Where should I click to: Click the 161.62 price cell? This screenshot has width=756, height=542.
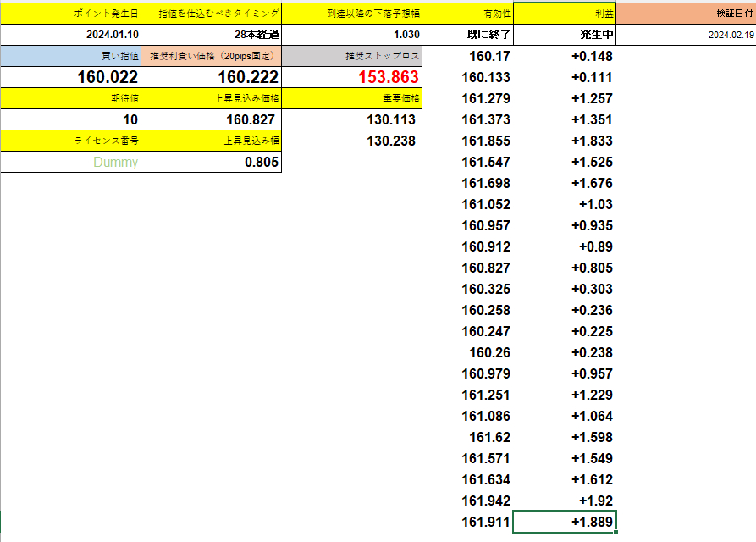[467, 438]
